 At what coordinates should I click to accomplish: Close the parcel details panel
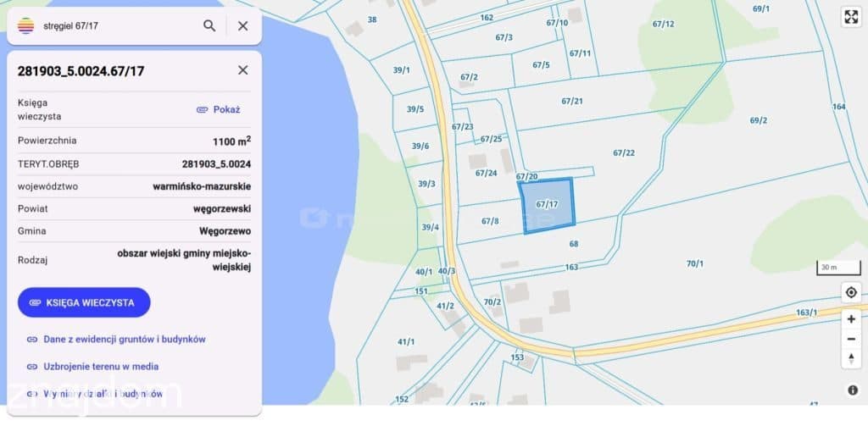pos(242,70)
